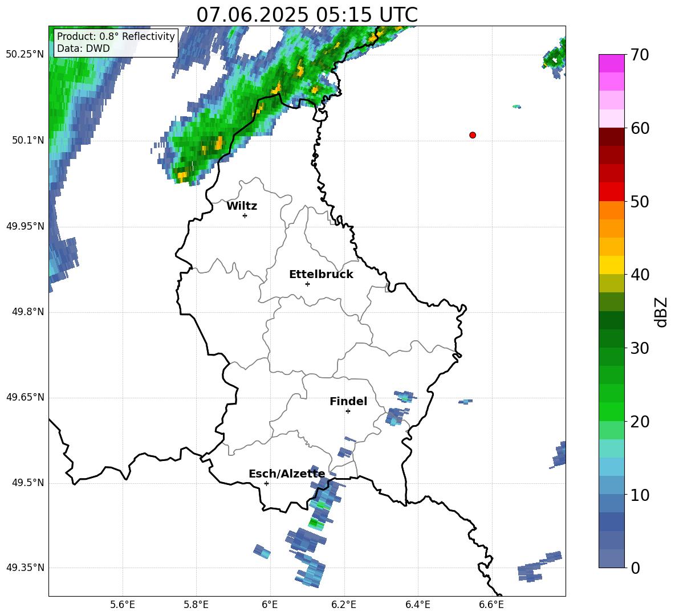Click the 20 tick label on colorbar
Screen dimensions: 675x616
pyautogui.click(x=640, y=422)
